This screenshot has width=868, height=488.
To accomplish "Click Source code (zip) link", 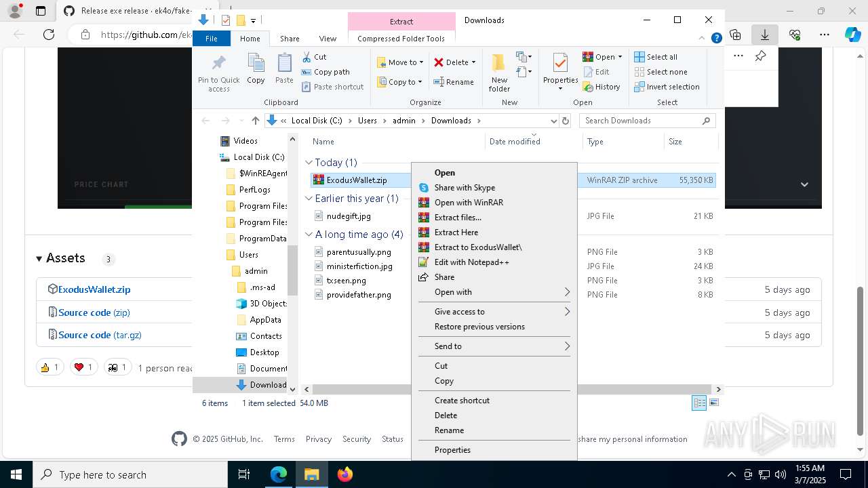I will pos(94,312).
